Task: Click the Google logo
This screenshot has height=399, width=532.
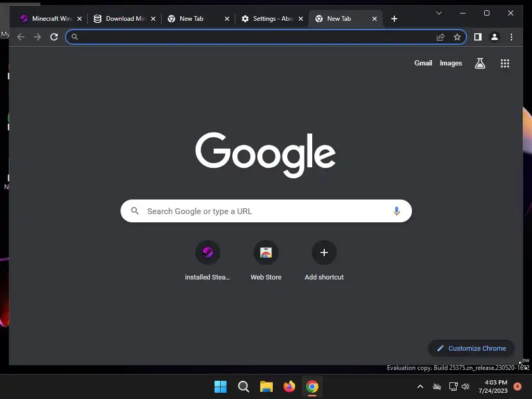Action: click(265, 154)
